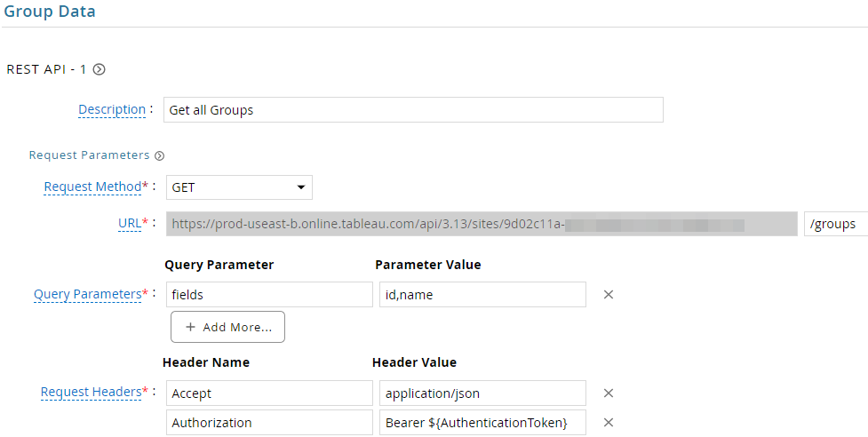Remove the fields query parameter row
The image size is (868, 437).
pos(609,295)
